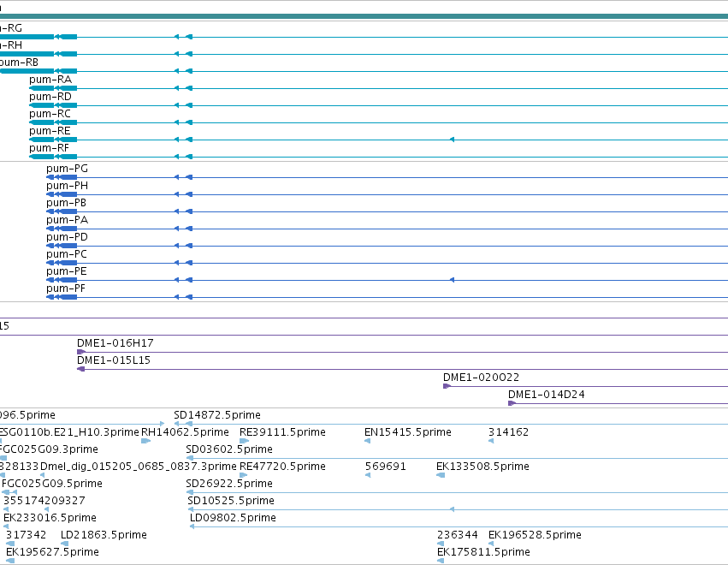Select the pum-RF transcript label
728x565 pixels.
click(50, 148)
